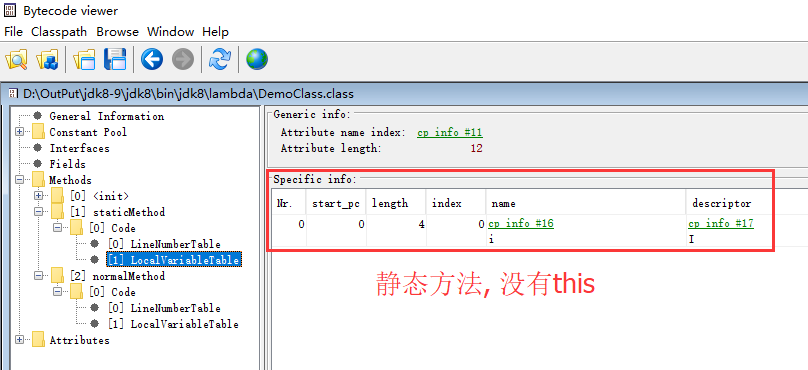Screen dimensions: 808x370
Task: Collapse Code node under normalMethod
Action: click(57, 292)
